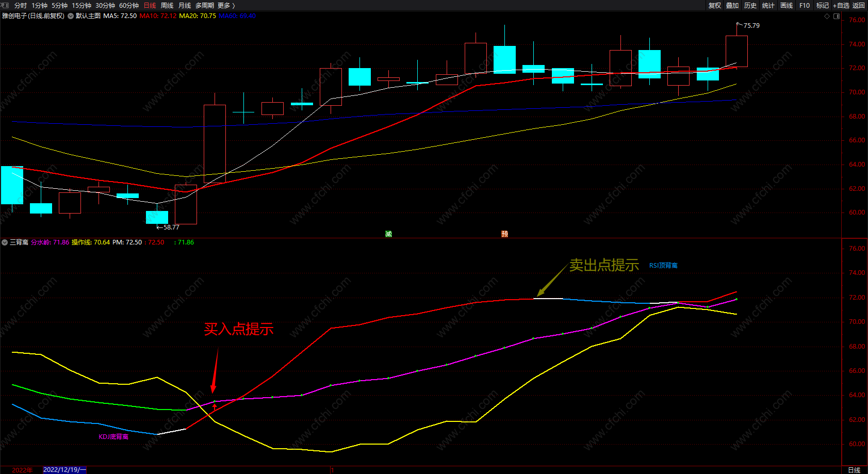Screen dimensions: 868x474
Task: Click the MA60: 69.40 value
Action: pos(237,16)
